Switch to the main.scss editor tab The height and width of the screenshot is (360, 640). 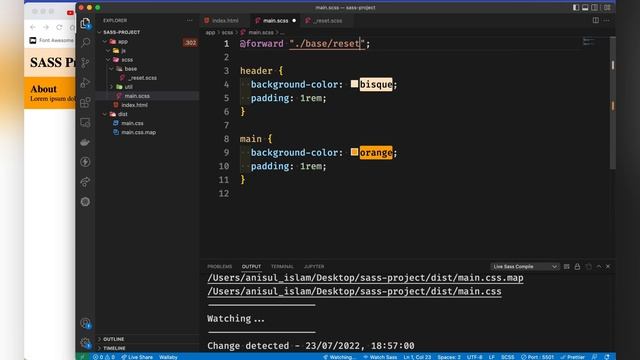point(276,20)
